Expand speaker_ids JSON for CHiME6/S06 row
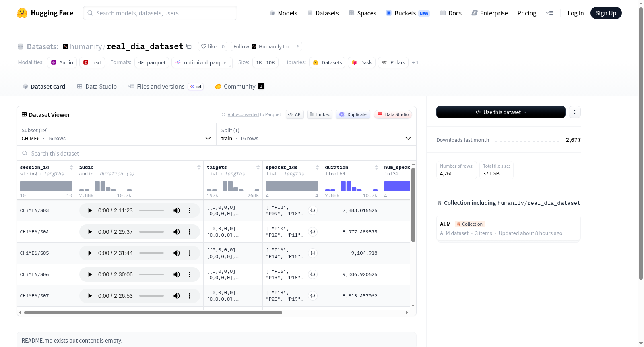The height and width of the screenshot is (347, 644). tap(313, 274)
